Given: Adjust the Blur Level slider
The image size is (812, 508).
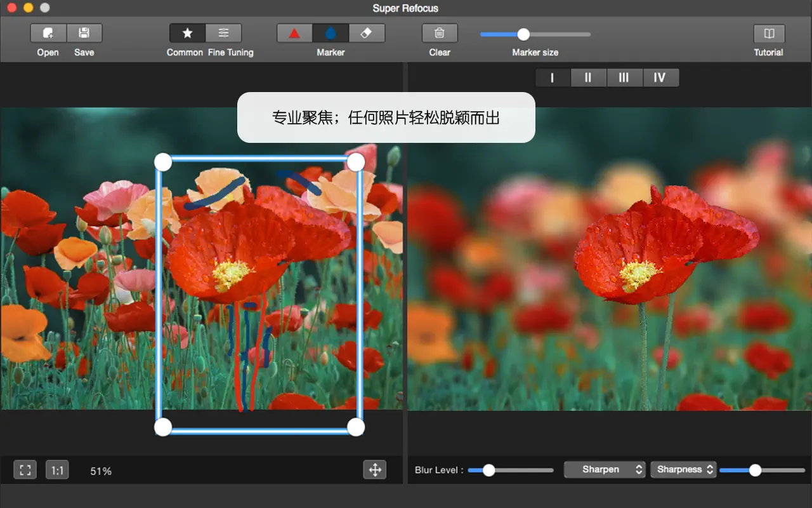Looking at the screenshot, I should 488,470.
